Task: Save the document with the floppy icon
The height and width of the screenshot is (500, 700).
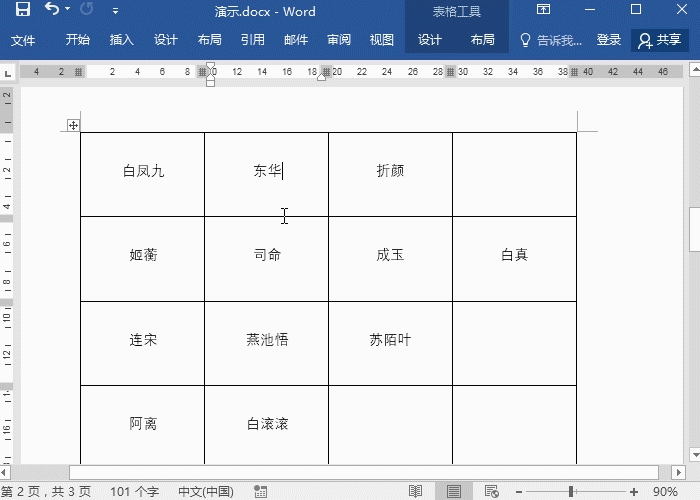Action: tap(22, 9)
